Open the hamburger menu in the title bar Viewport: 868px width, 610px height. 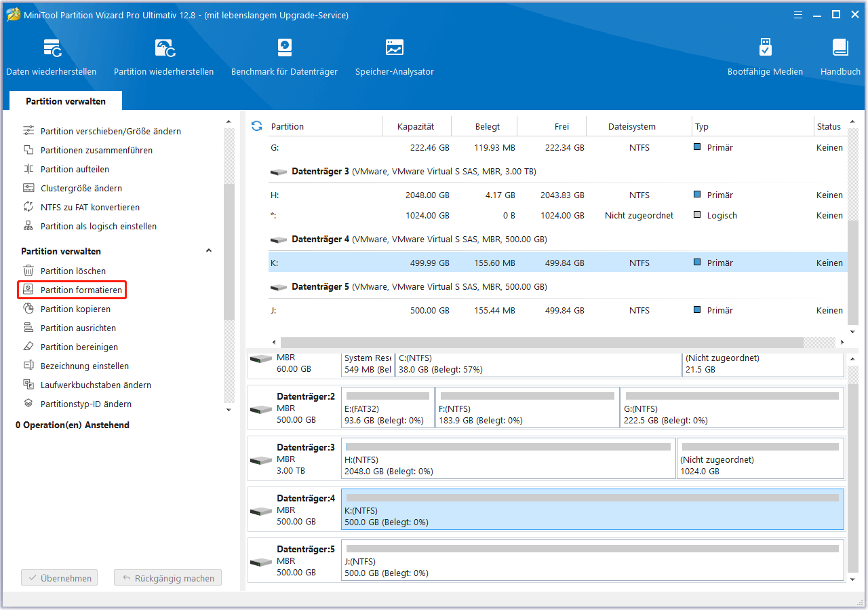coord(800,14)
